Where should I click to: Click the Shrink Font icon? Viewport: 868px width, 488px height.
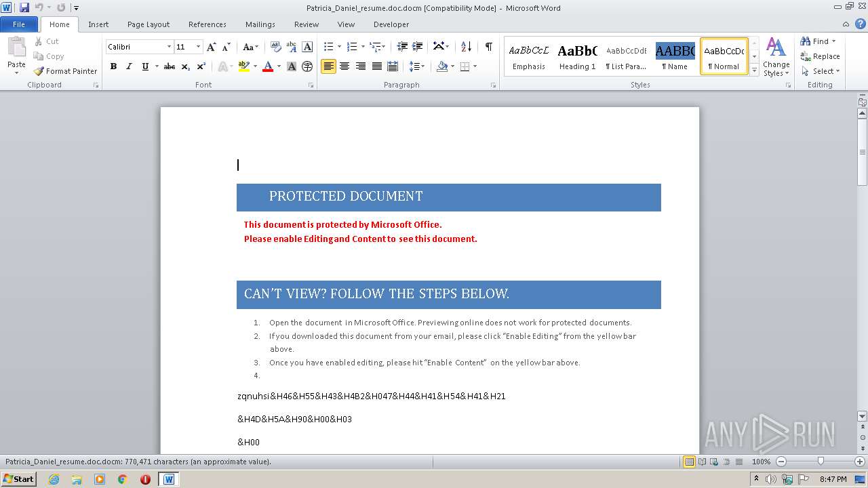coord(226,47)
